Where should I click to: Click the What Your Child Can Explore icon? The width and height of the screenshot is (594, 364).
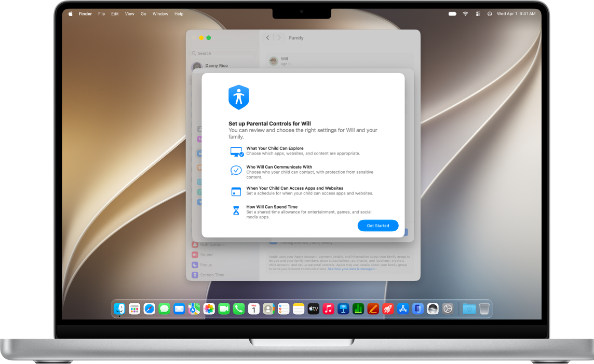point(236,151)
